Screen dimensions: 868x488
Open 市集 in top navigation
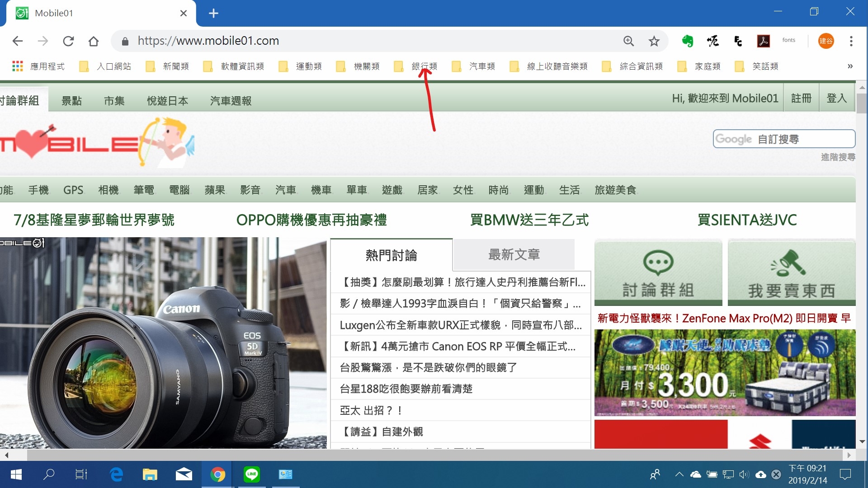114,101
